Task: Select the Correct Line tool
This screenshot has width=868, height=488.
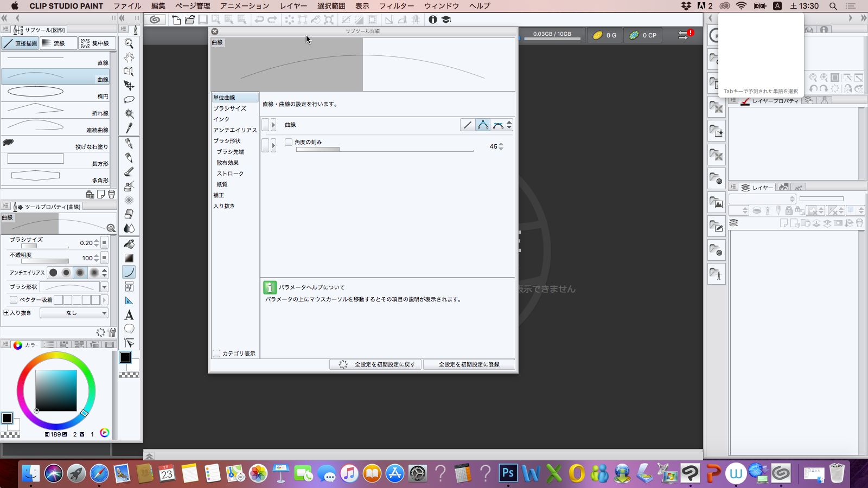Action: [x=129, y=343]
